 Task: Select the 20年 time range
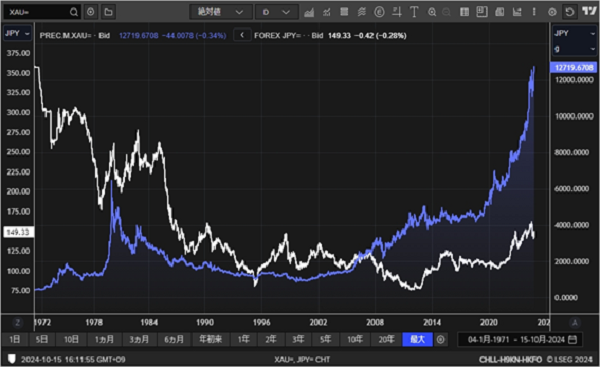click(386, 339)
